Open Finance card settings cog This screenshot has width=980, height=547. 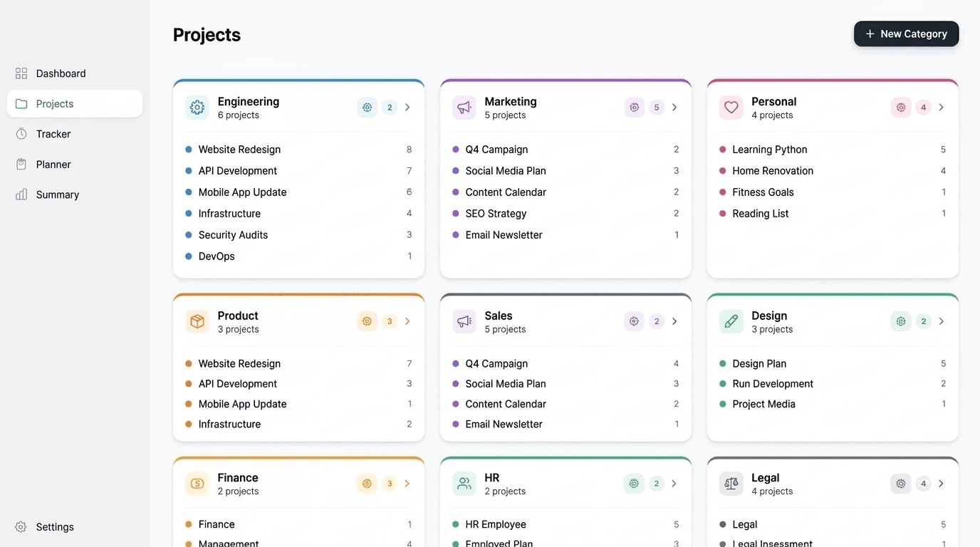tap(367, 484)
